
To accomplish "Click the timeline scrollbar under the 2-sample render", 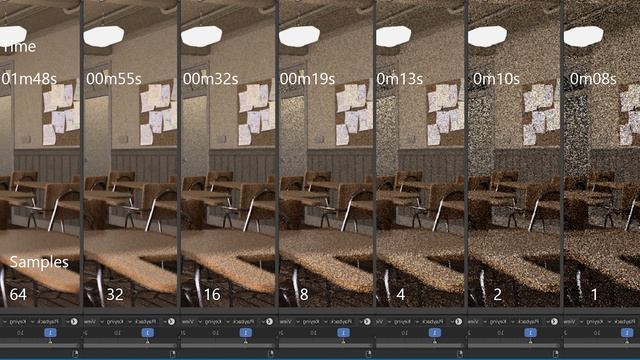I will [x=515, y=346].
